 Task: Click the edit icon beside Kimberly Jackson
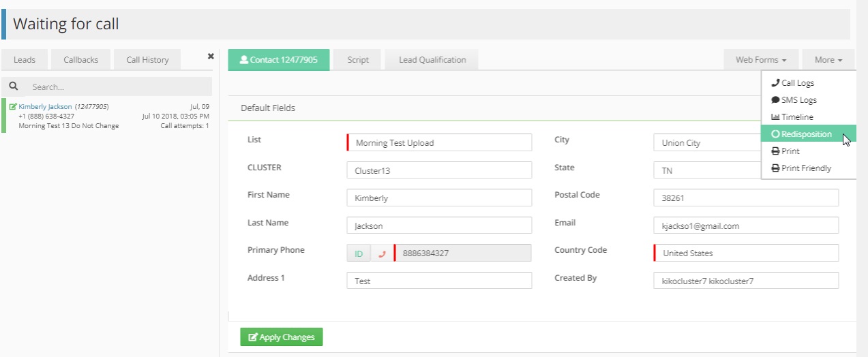pyautogui.click(x=13, y=107)
